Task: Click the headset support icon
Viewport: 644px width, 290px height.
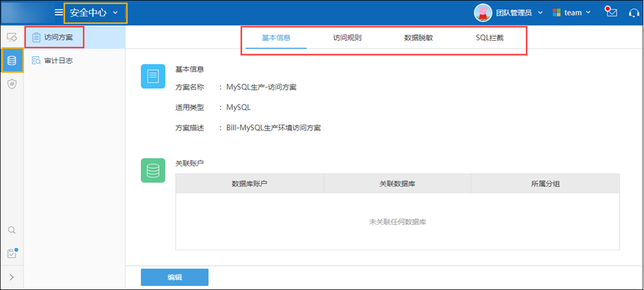Action: point(634,13)
